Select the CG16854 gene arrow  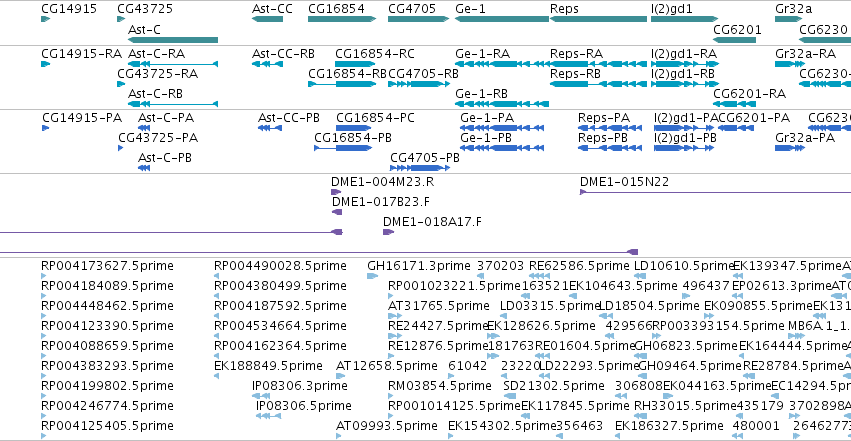tap(342, 19)
